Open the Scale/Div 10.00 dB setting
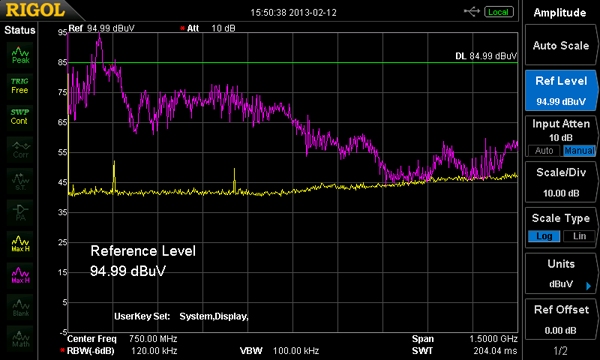The width and height of the screenshot is (600, 360). (561, 182)
